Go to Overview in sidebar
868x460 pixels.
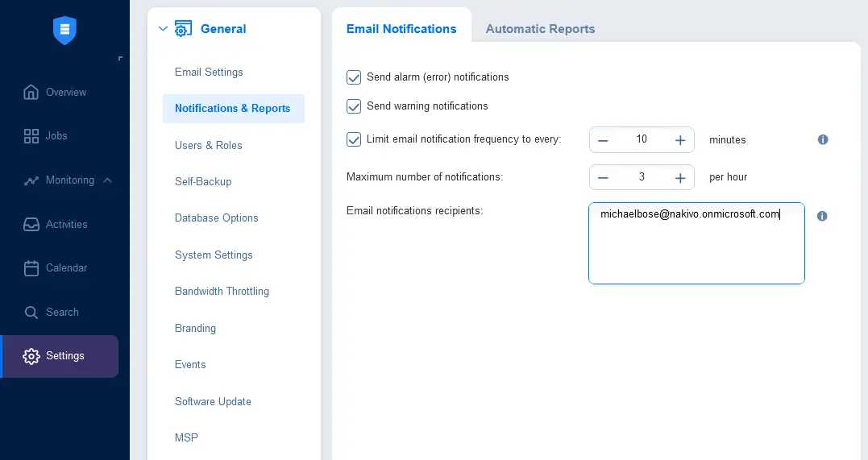pyautogui.click(x=66, y=93)
